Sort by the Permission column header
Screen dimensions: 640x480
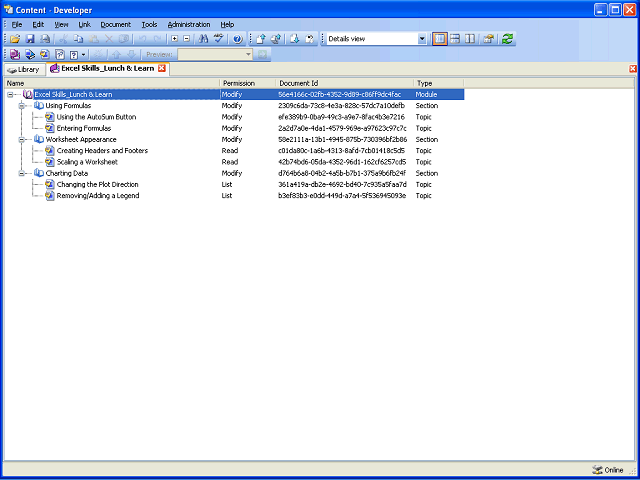click(248, 83)
